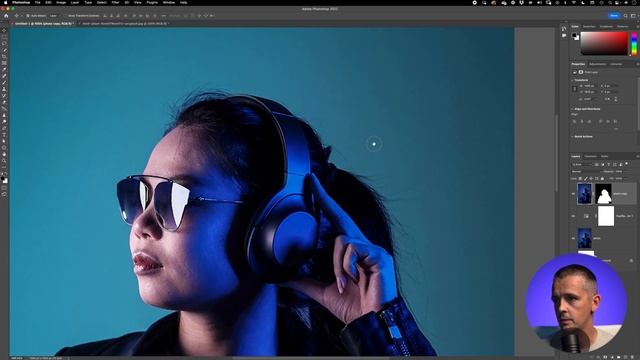
Task: Collapse the Transform section in Properties
Action: [572, 80]
